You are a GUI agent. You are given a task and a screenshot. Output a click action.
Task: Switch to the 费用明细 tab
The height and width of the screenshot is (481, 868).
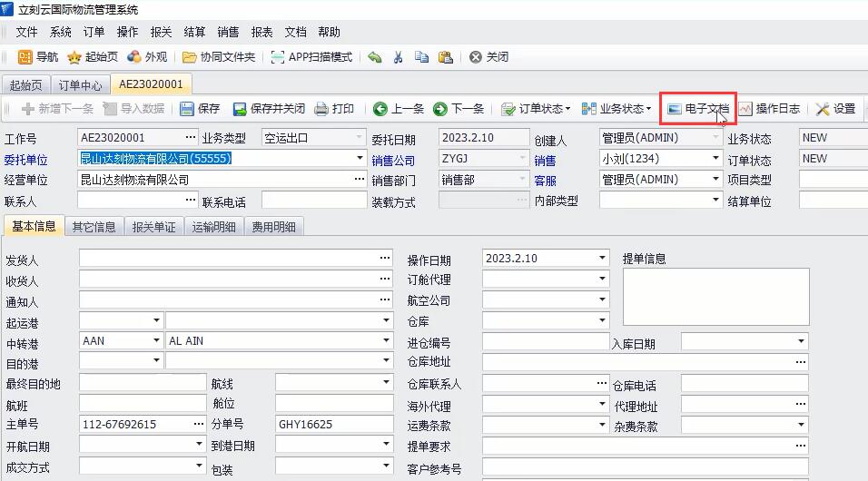pyautogui.click(x=273, y=227)
